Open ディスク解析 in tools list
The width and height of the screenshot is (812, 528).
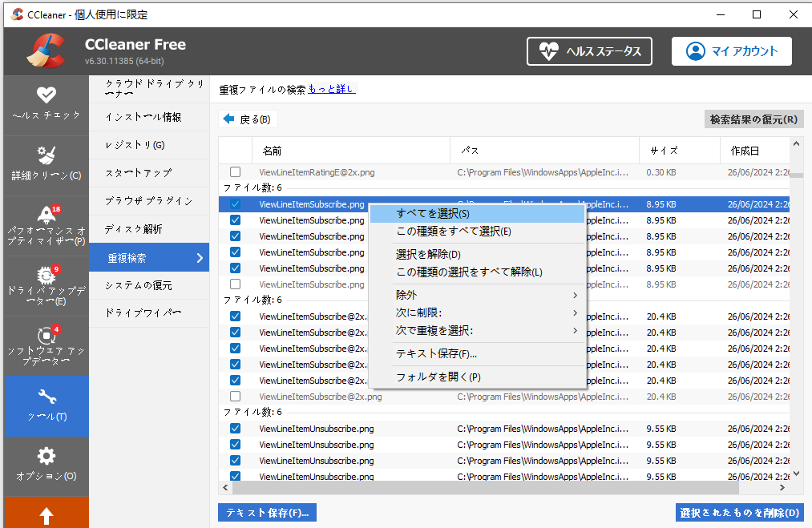coord(149,229)
